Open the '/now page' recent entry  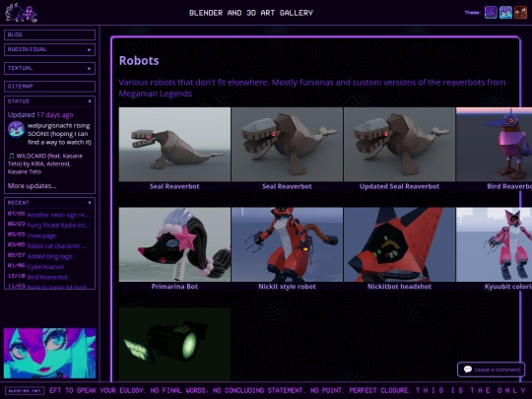(x=41, y=235)
